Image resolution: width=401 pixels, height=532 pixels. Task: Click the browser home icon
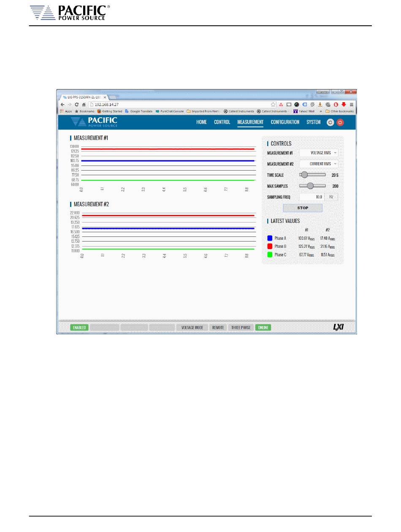click(84, 104)
